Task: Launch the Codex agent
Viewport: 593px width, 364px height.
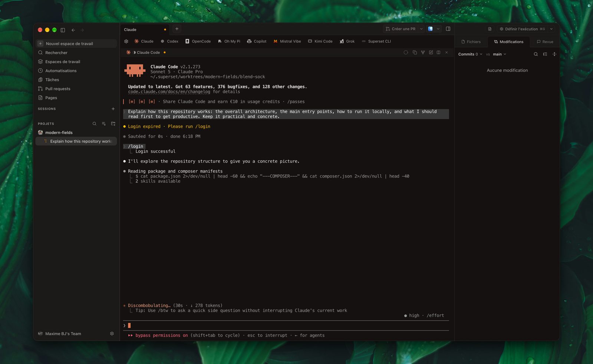Action: click(x=169, y=42)
